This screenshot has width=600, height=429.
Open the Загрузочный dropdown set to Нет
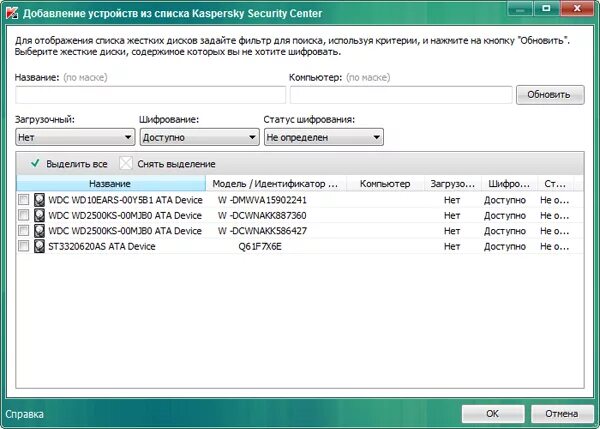[x=75, y=137]
